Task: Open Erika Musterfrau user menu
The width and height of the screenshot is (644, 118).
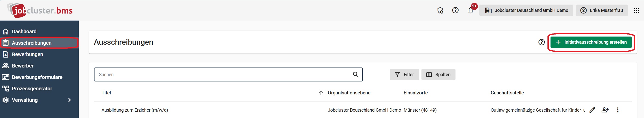Action: tap(602, 10)
